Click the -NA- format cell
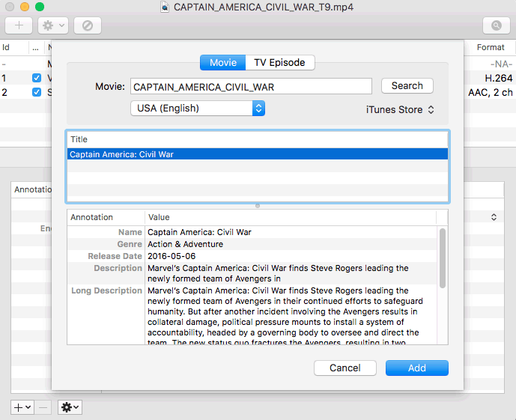 tap(501, 64)
